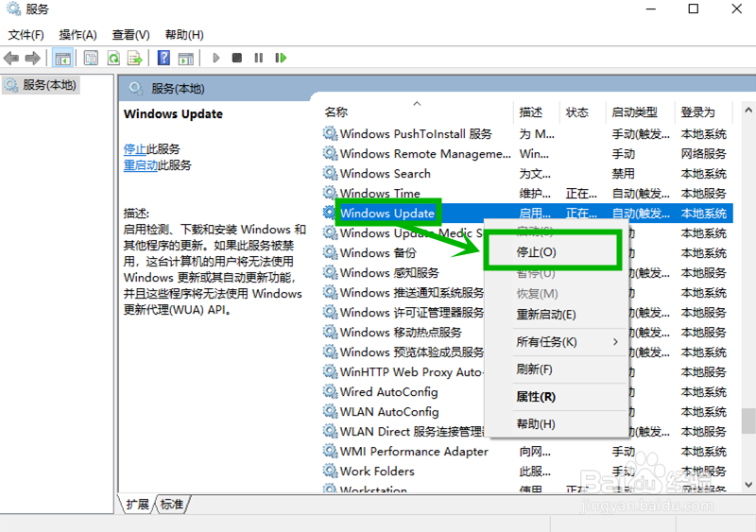Switch to the 扩展 tab
Image resolution: width=756 pixels, height=532 pixels.
137,505
